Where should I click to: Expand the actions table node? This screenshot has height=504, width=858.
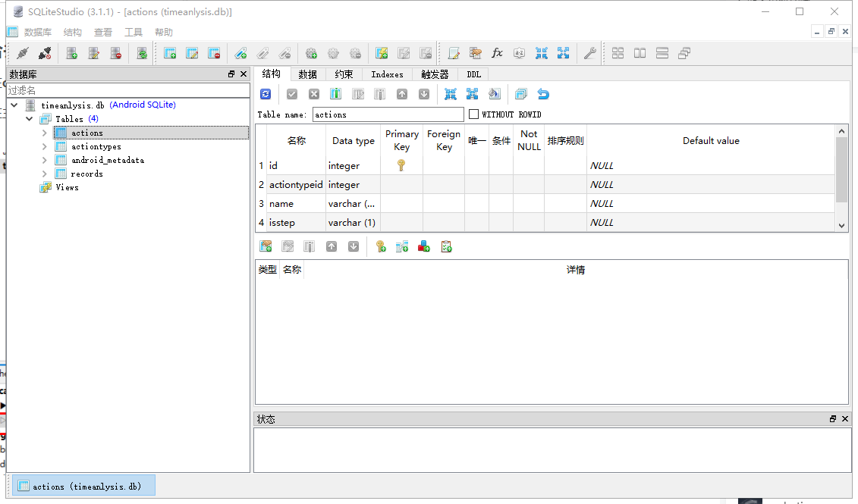click(44, 133)
